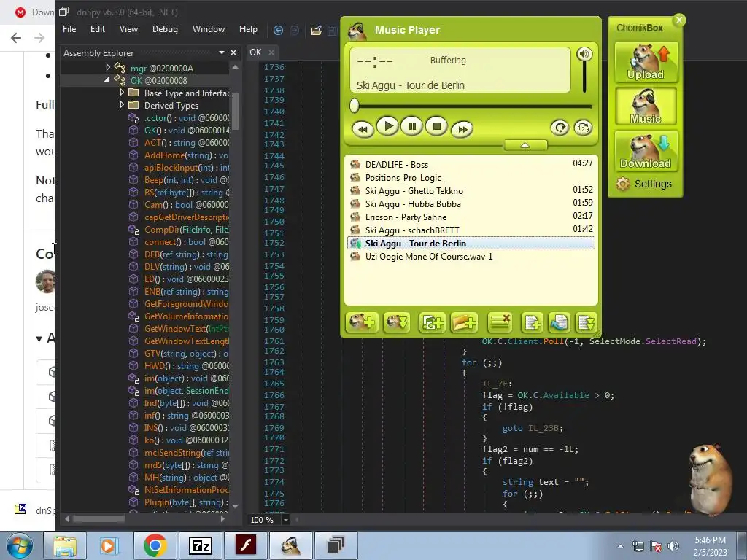Select Ski Aggu - Ghetto Tekkno track
The height and width of the screenshot is (560, 747).
[471, 190]
